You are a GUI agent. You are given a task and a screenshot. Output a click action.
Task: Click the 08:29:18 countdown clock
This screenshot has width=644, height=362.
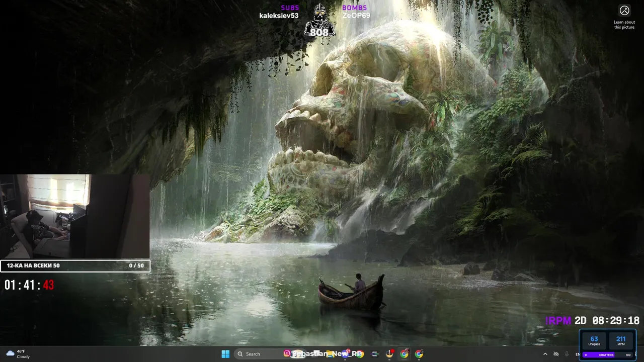pyautogui.click(x=616, y=321)
